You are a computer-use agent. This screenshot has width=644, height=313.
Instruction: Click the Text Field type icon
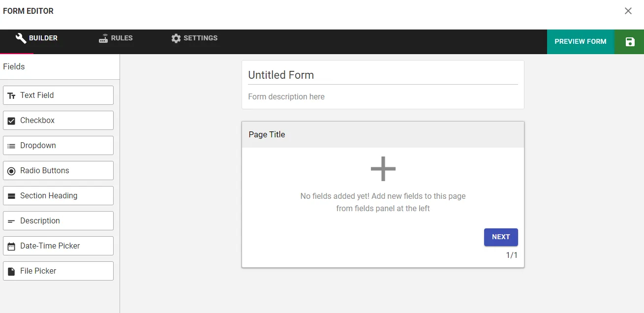pos(11,95)
